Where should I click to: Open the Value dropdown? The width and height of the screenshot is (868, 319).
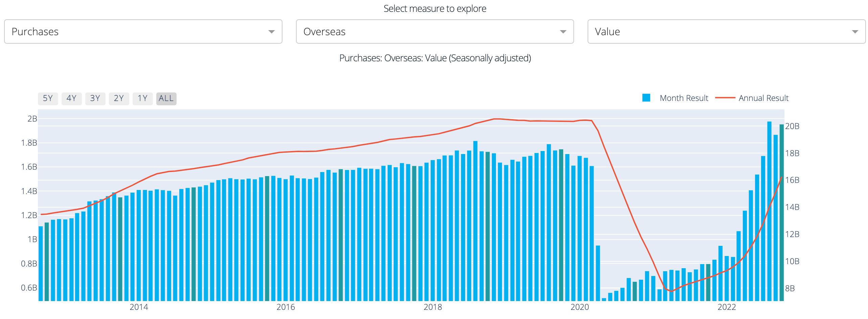tap(726, 31)
